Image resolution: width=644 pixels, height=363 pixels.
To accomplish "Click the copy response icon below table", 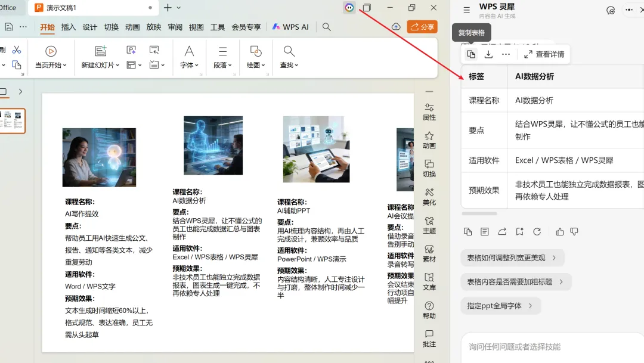I will click(468, 232).
